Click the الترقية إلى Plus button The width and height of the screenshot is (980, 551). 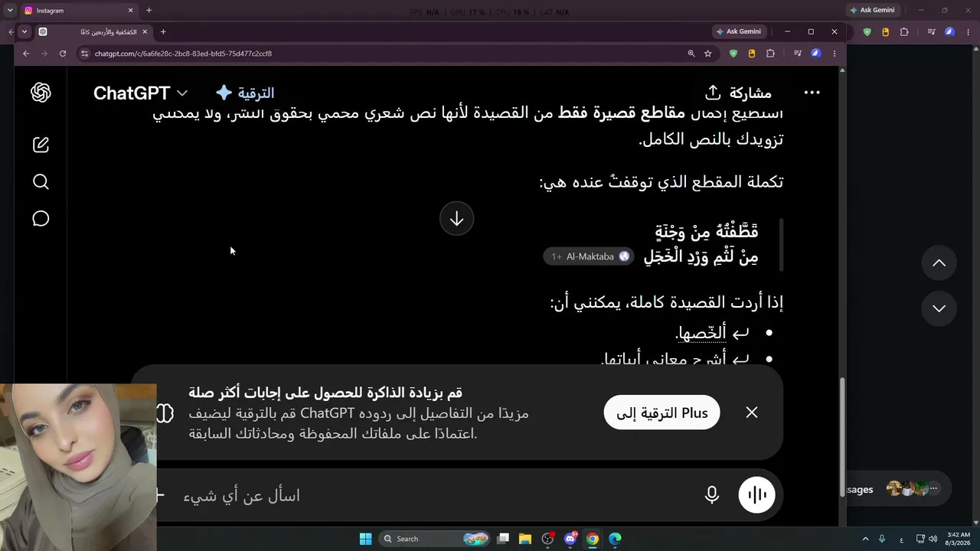(x=661, y=412)
